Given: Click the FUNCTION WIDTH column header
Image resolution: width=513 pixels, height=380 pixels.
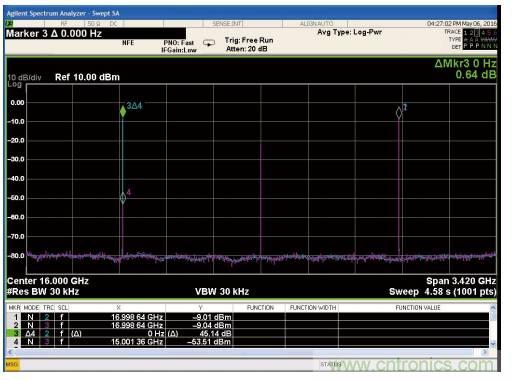Looking at the screenshot, I should [313, 307].
